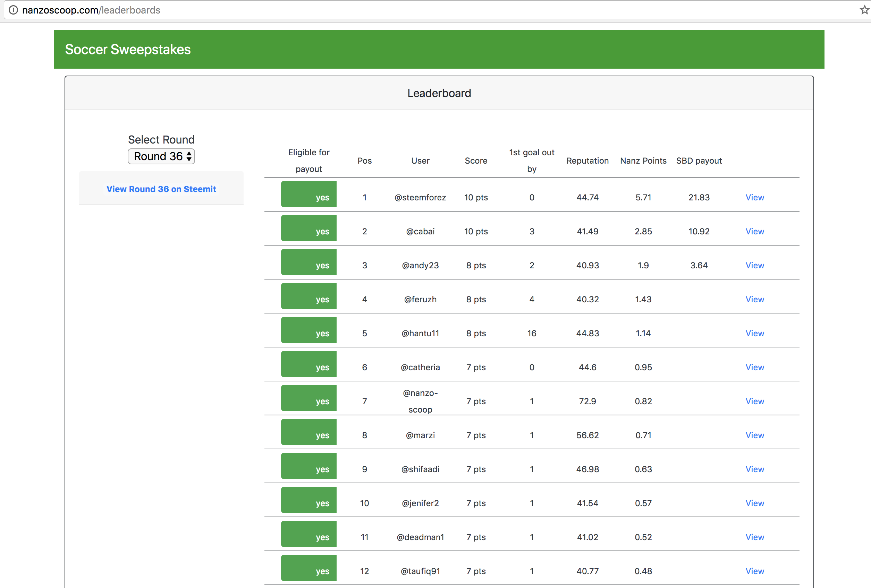Click the @jenifer2 username cell
Viewport: 871px width, 588px height.
point(420,503)
